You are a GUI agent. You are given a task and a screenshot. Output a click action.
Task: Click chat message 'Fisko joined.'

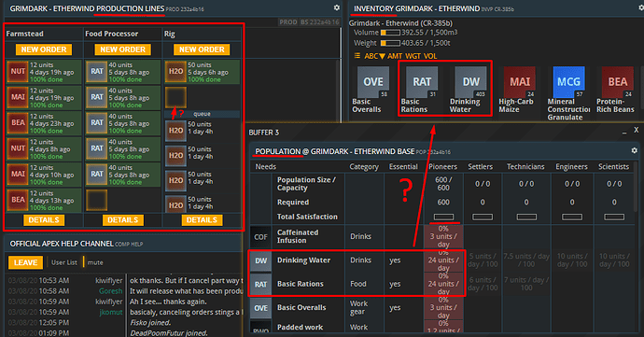pos(150,323)
